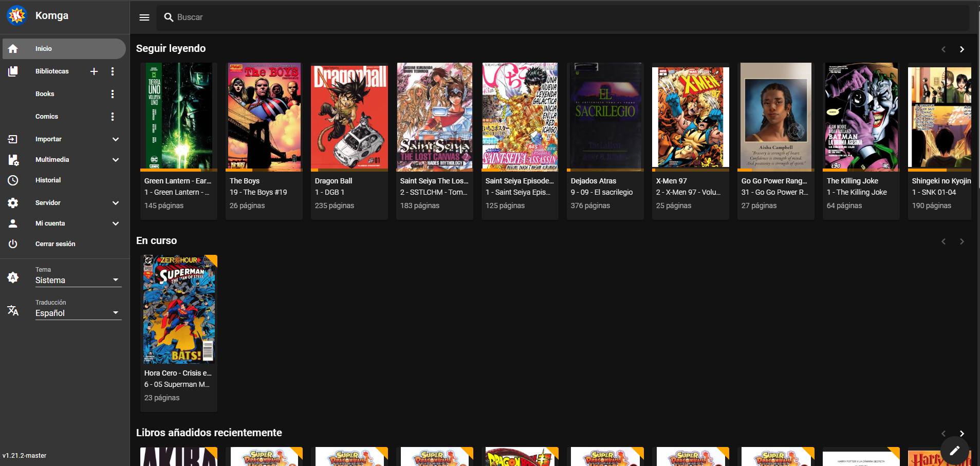
Task: Expand the Importar menu section
Action: click(x=116, y=139)
